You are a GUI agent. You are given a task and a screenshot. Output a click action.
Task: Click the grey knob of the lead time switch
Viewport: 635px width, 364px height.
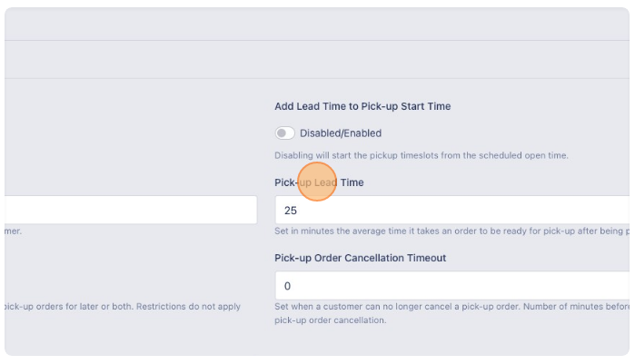click(x=281, y=133)
